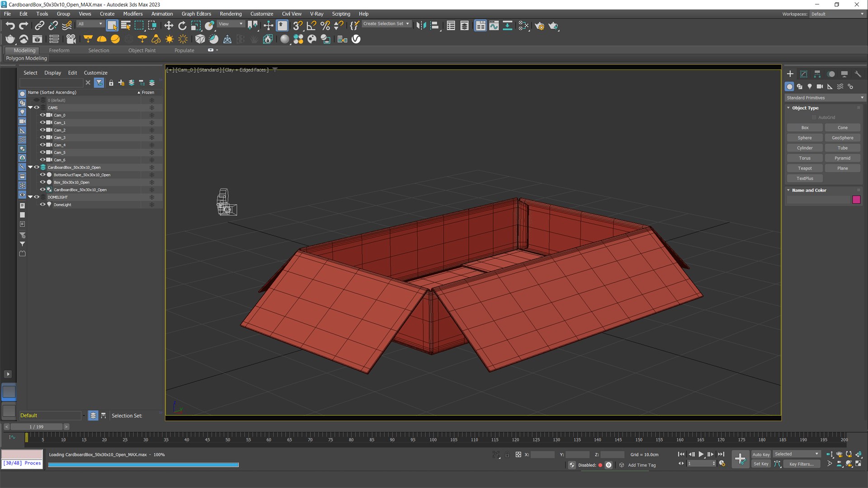Viewport: 868px width, 488px height.
Task: Toggle the AutoGrid checkbox
Action: (x=814, y=117)
